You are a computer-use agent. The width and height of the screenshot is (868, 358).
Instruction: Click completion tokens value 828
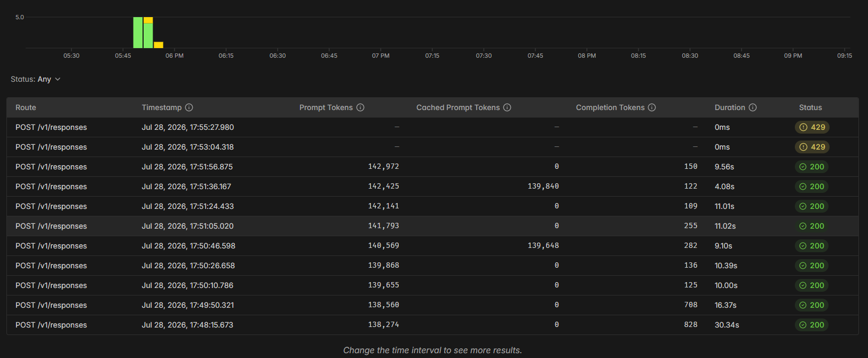coord(691,325)
